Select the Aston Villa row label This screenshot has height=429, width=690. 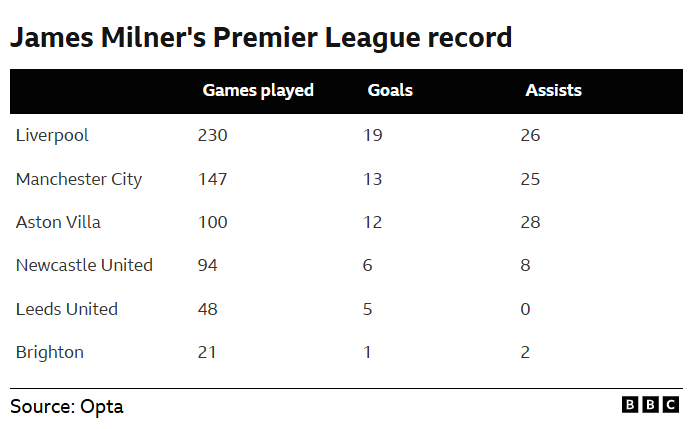tap(58, 222)
